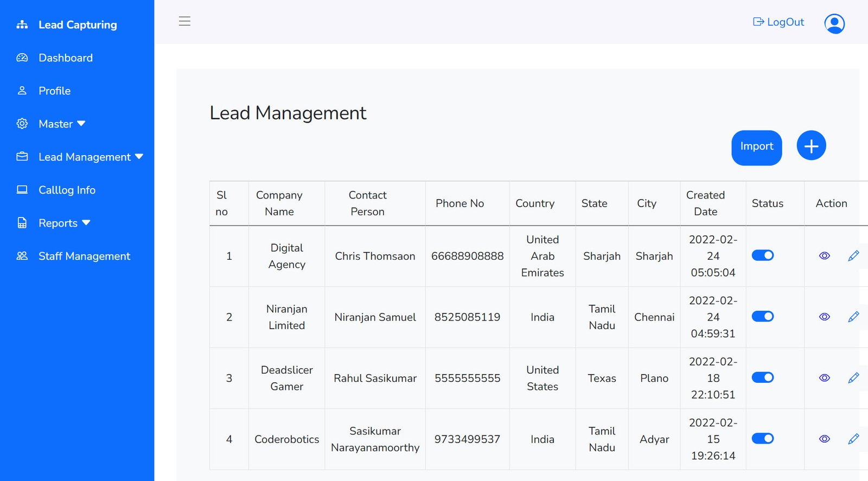Toggle status switch for Niranjan Limited

(x=762, y=316)
